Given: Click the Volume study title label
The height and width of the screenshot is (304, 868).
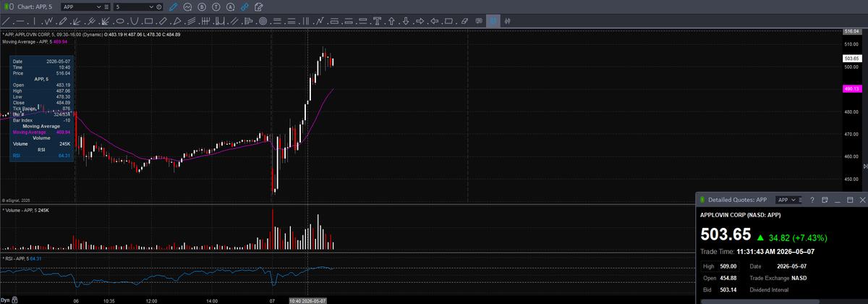Looking at the screenshot, I should [20, 210].
